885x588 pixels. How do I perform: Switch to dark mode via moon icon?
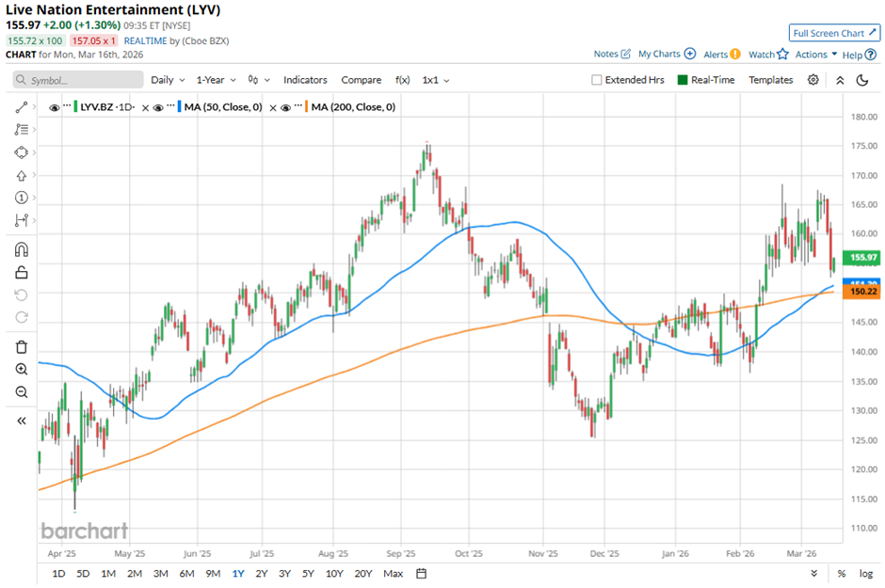pos(861,80)
